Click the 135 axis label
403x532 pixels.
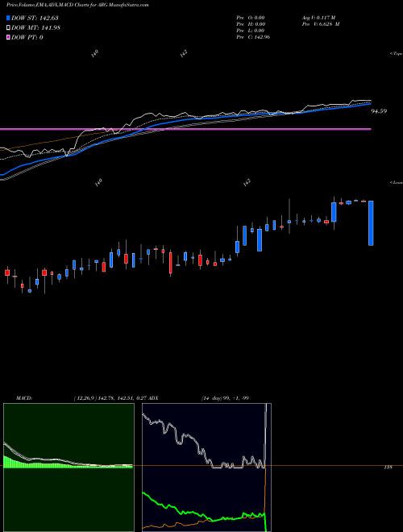point(388,468)
